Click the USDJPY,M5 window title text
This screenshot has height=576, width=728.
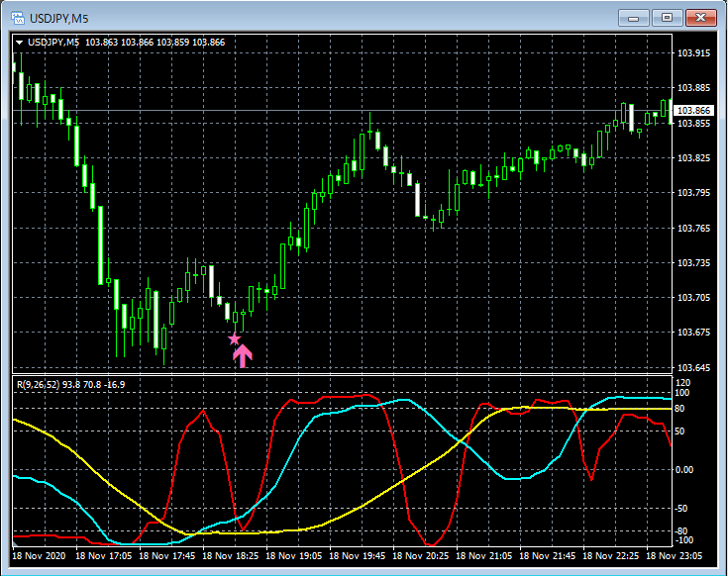click(x=58, y=17)
